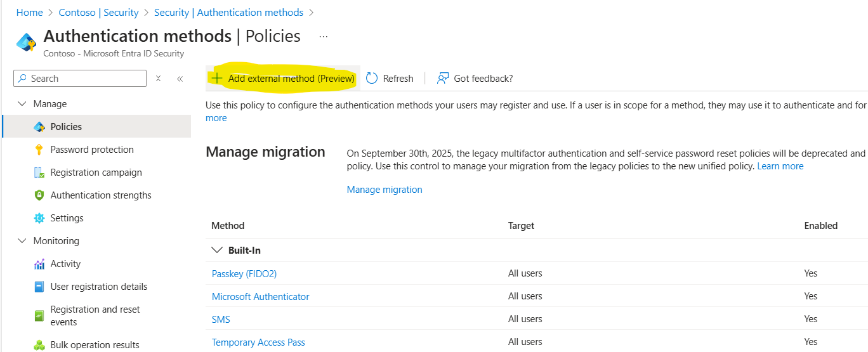Click the Manage migration link
The width and height of the screenshot is (868, 352).
[x=385, y=190]
